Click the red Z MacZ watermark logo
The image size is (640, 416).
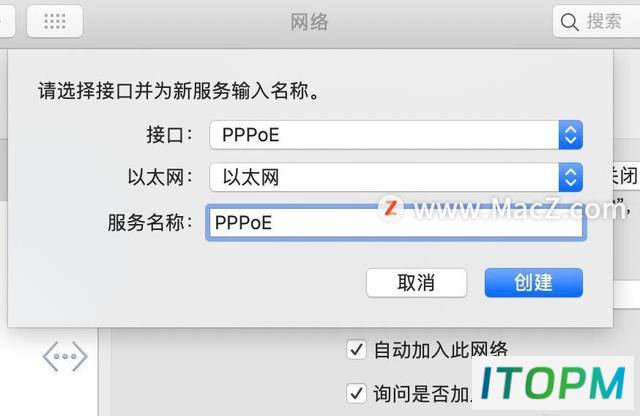pyautogui.click(x=391, y=207)
